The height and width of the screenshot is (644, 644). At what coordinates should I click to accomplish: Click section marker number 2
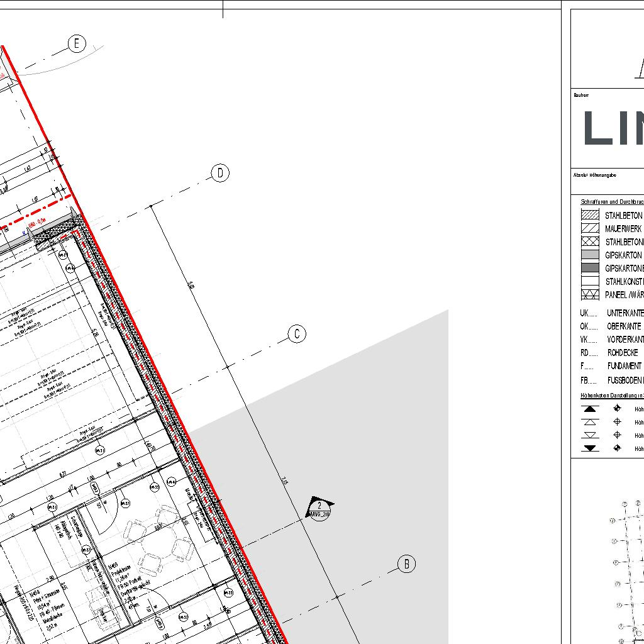[x=319, y=506]
